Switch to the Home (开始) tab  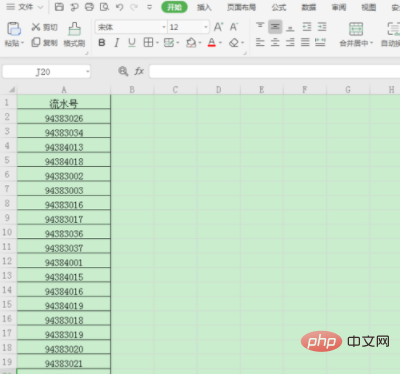coord(174,7)
